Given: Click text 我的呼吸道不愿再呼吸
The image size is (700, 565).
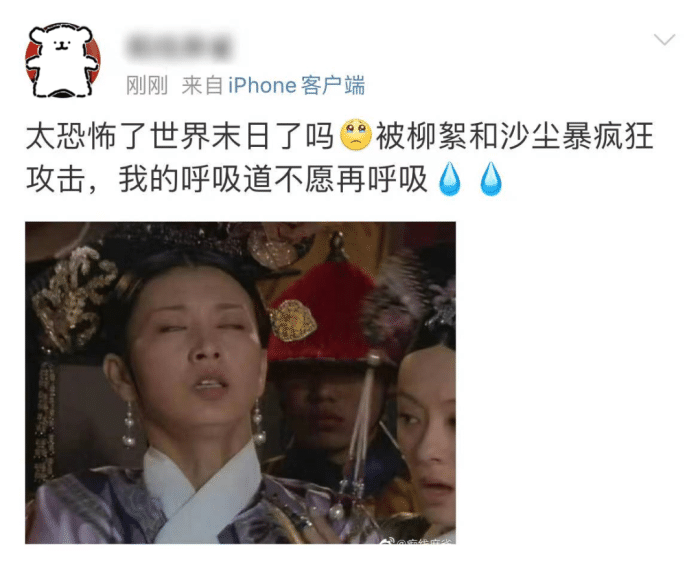Looking at the screenshot, I should pyautogui.click(x=273, y=180).
